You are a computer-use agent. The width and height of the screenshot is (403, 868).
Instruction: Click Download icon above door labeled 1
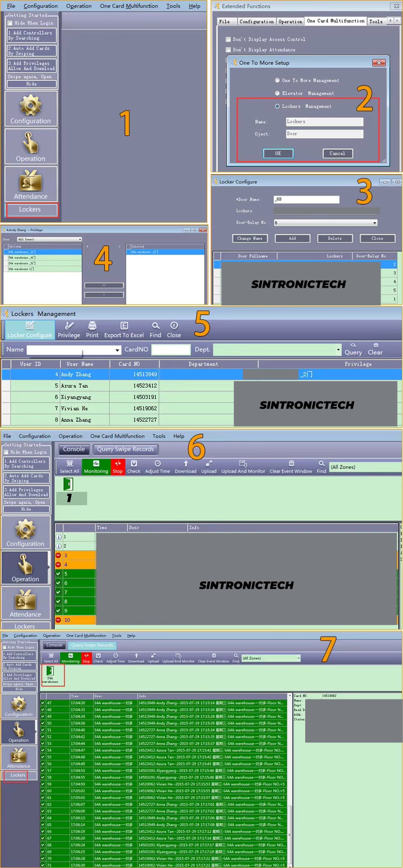[x=185, y=463]
